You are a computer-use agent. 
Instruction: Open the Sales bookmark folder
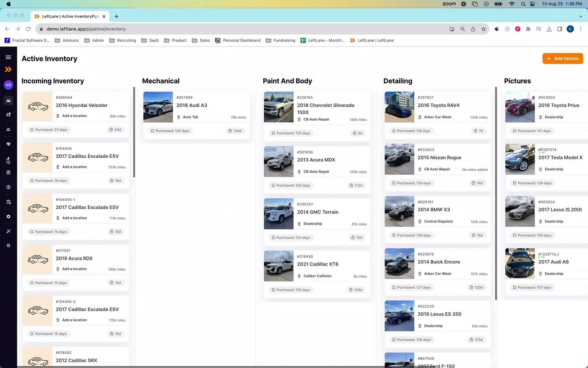[201, 40]
